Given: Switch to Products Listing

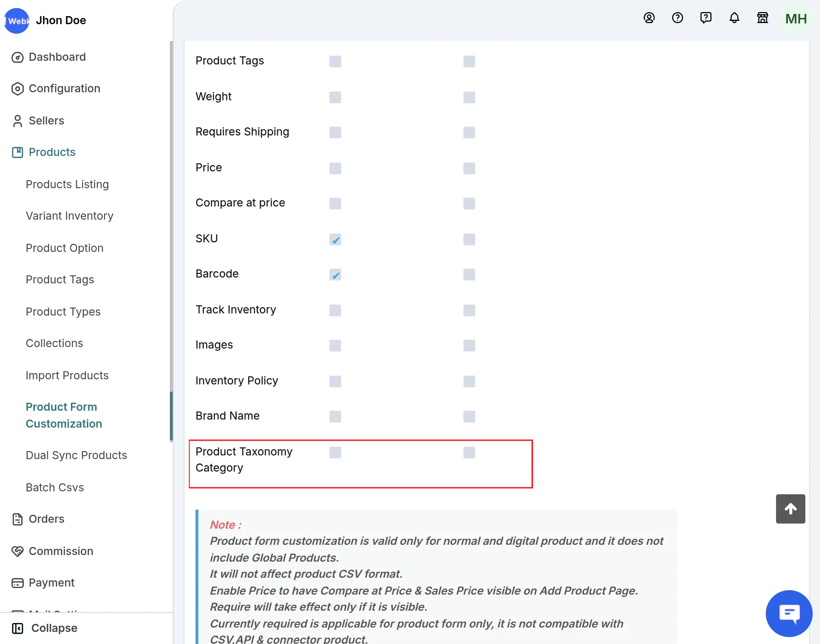Looking at the screenshot, I should pos(67,185).
